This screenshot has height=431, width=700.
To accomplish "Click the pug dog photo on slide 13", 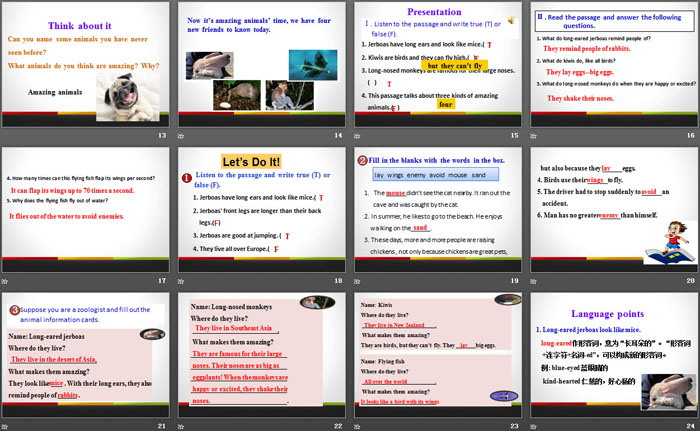I will pos(117,78).
